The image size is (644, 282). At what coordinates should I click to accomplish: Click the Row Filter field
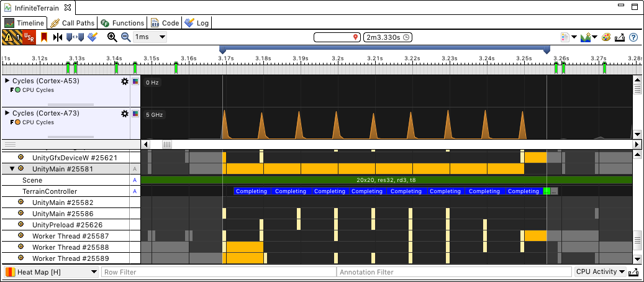coord(219,271)
